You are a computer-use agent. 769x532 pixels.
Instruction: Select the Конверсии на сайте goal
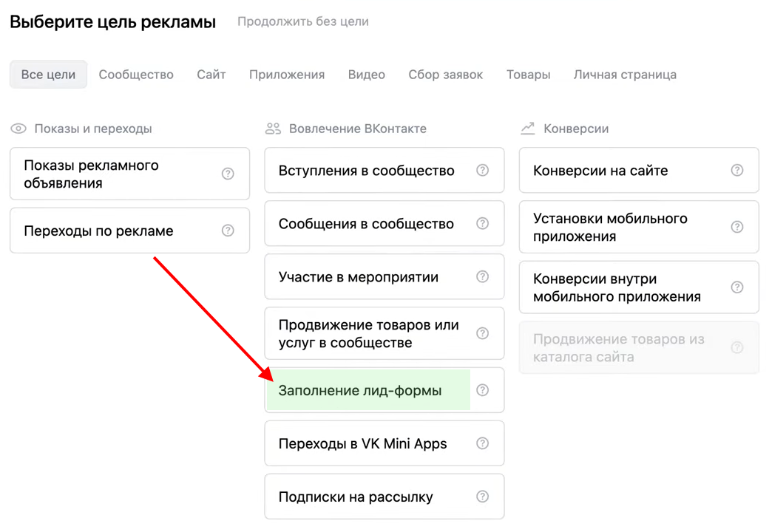pyautogui.click(x=600, y=171)
